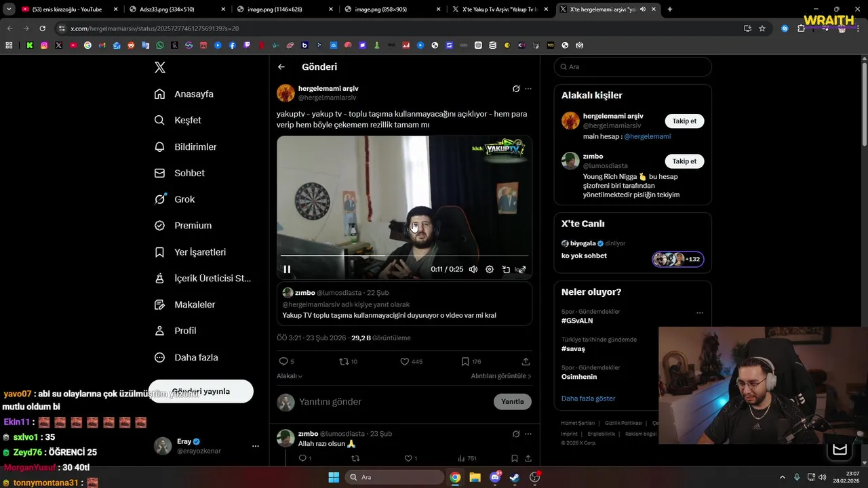Open Osimhenin trend
The width and height of the screenshot is (868, 488).
[x=579, y=377]
